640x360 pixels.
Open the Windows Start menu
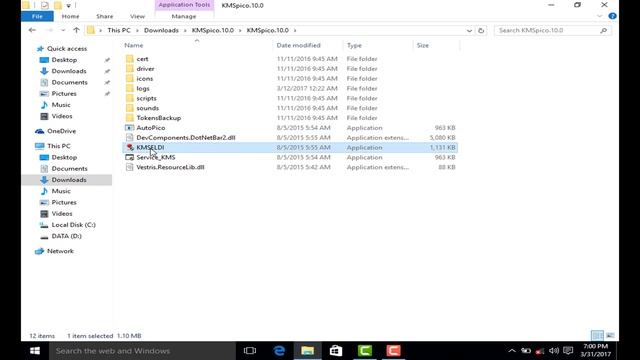click(35, 351)
